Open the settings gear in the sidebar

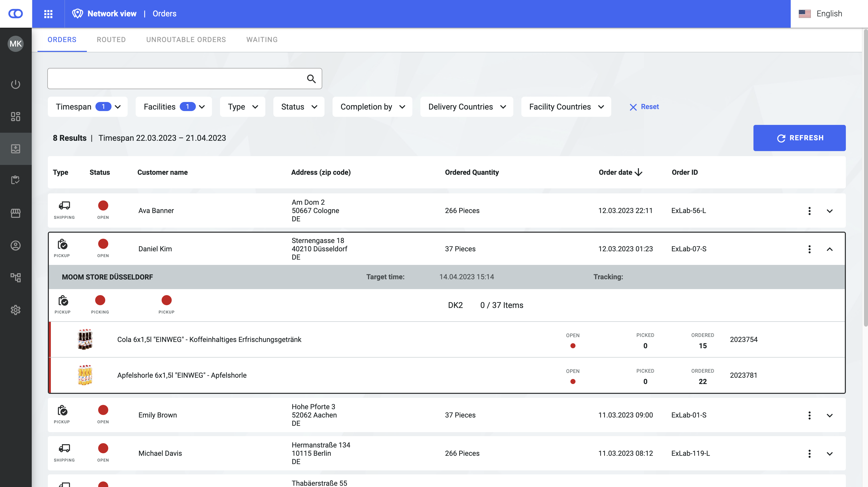(16, 310)
